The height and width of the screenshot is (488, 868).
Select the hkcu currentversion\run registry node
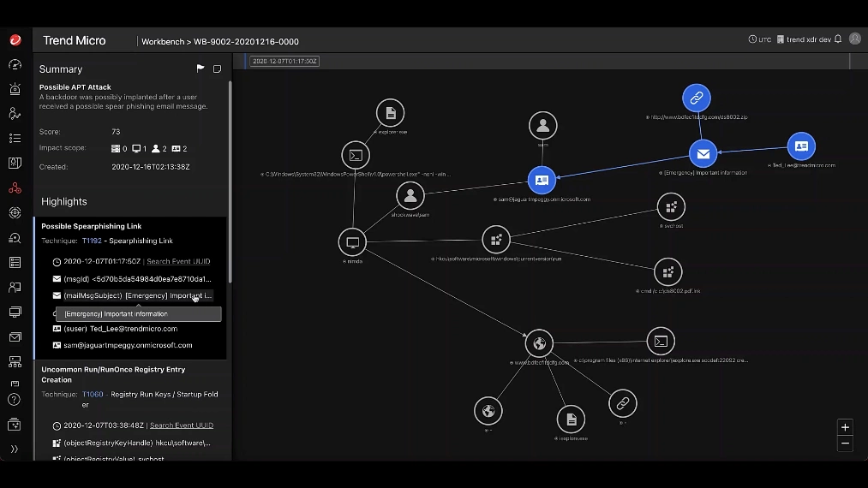496,240
